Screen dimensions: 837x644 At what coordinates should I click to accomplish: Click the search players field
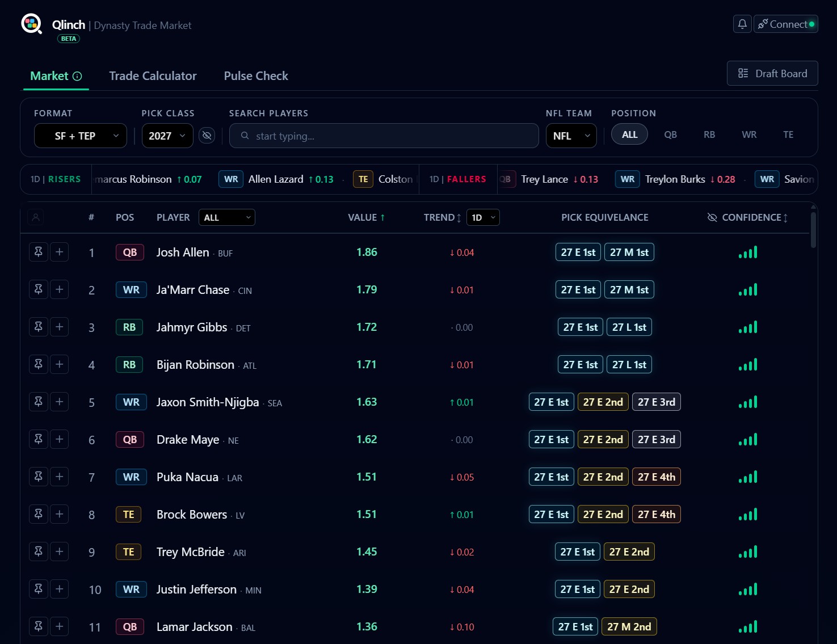384,136
